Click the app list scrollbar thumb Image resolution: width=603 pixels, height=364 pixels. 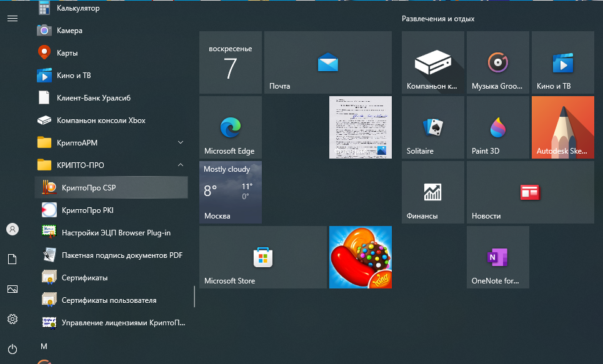[194, 297]
